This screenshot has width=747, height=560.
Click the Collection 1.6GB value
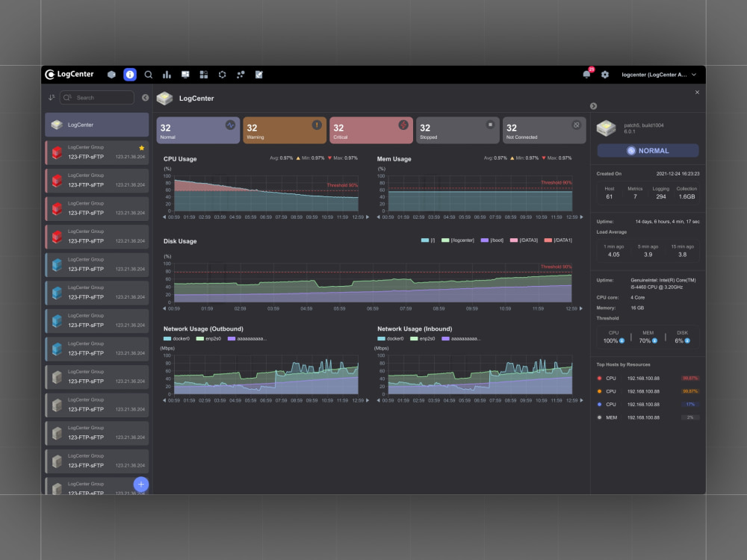(x=686, y=196)
